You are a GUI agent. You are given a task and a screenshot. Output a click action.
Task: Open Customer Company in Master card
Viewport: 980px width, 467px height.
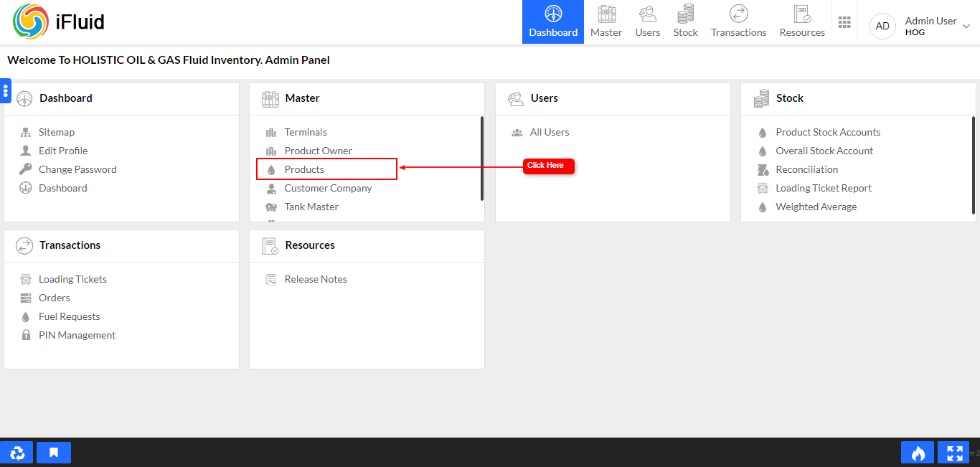pos(329,188)
